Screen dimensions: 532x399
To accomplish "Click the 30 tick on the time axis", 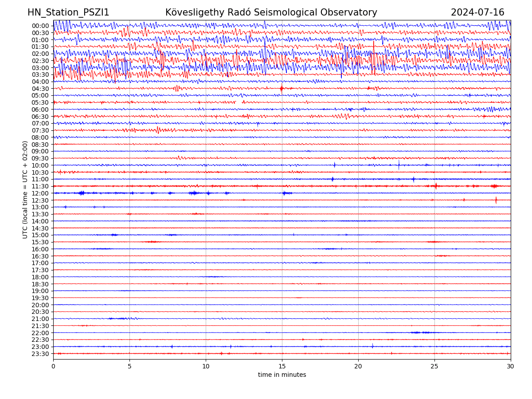I will [511, 367].
